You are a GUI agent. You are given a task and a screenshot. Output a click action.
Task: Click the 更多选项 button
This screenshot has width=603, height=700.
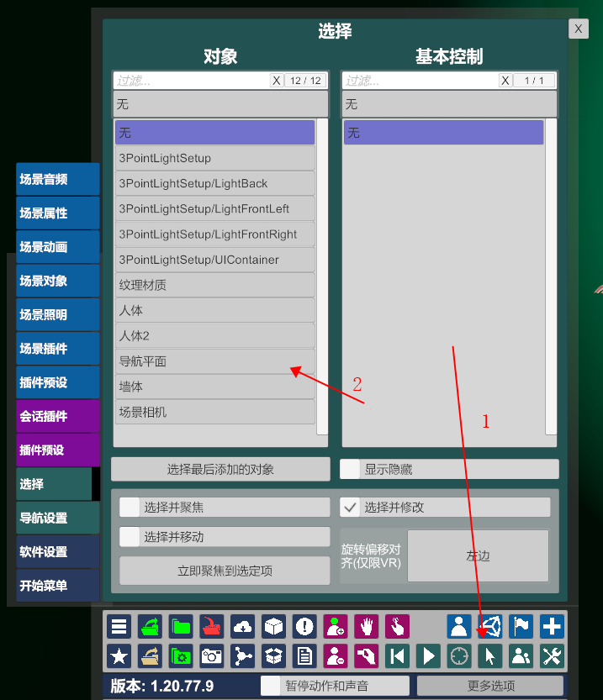pos(490,685)
